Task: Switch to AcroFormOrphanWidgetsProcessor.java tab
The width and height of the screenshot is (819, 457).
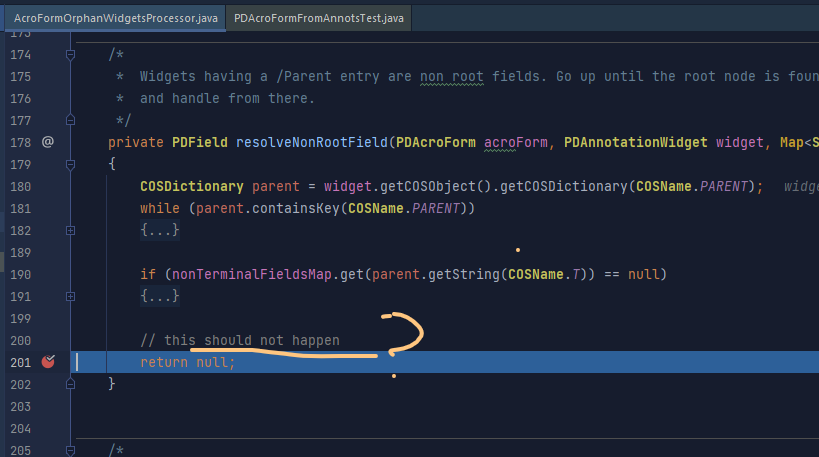Action: (115, 18)
